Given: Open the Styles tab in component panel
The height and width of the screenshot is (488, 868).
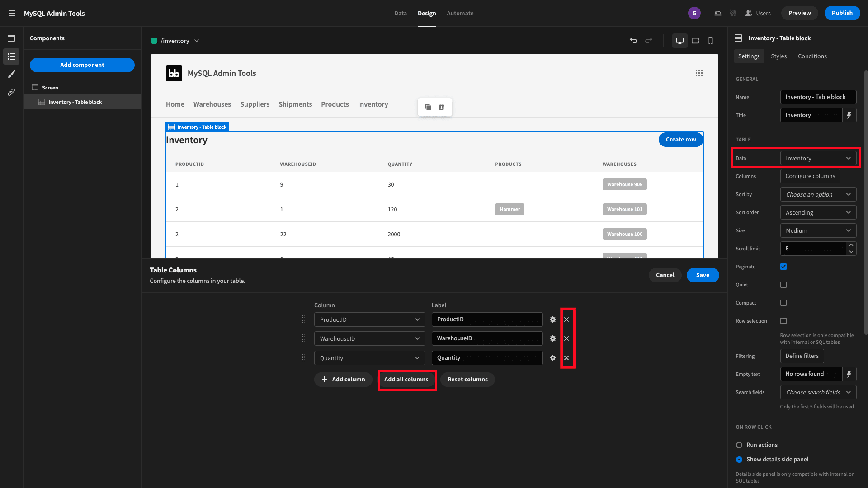Looking at the screenshot, I should click(x=779, y=56).
